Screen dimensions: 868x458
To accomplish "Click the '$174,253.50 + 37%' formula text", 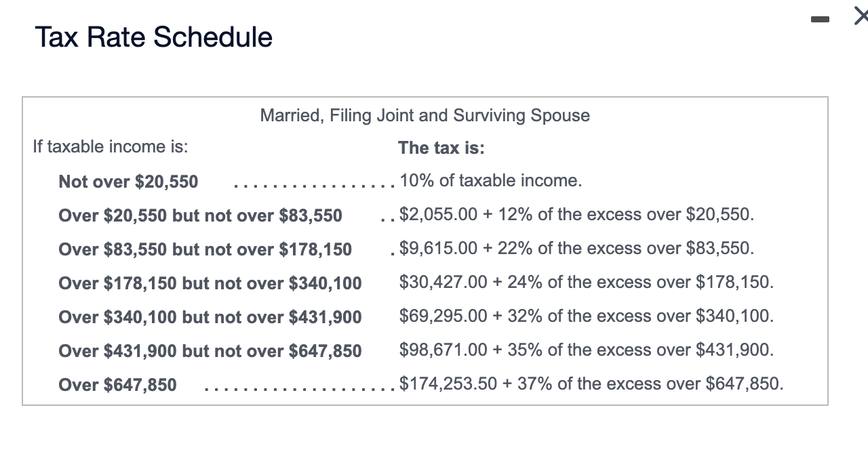I will click(x=591, y=383).
